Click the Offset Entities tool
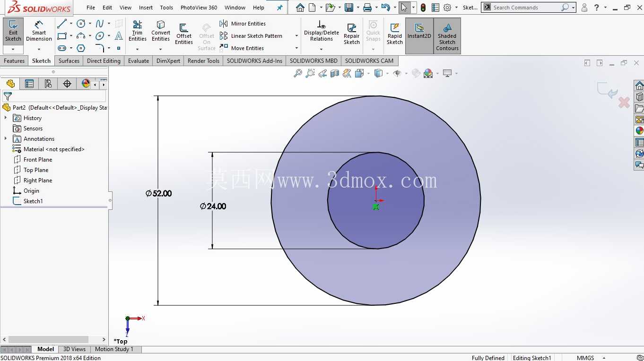Screen dimensions: 644x361 click(x=184, y=34)
